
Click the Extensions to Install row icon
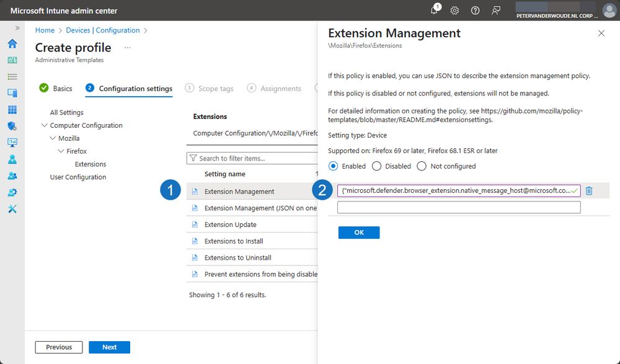point(195,241)
